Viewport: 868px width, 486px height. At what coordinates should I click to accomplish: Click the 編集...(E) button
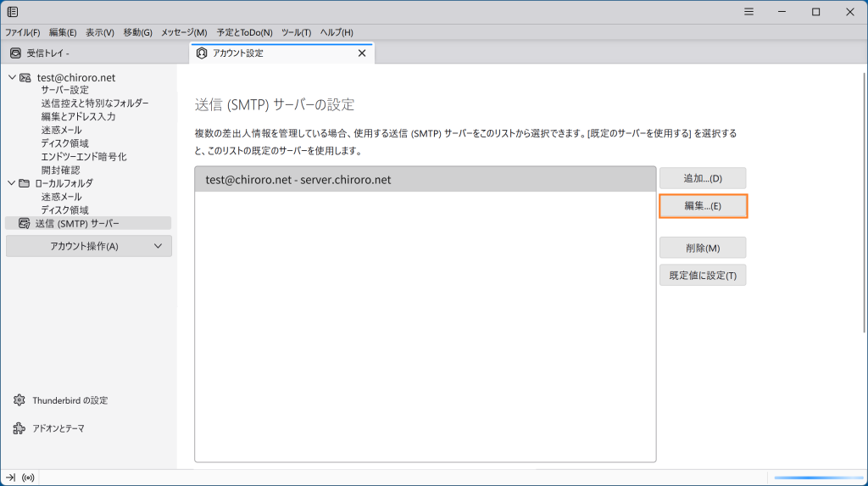pos(703,206)
